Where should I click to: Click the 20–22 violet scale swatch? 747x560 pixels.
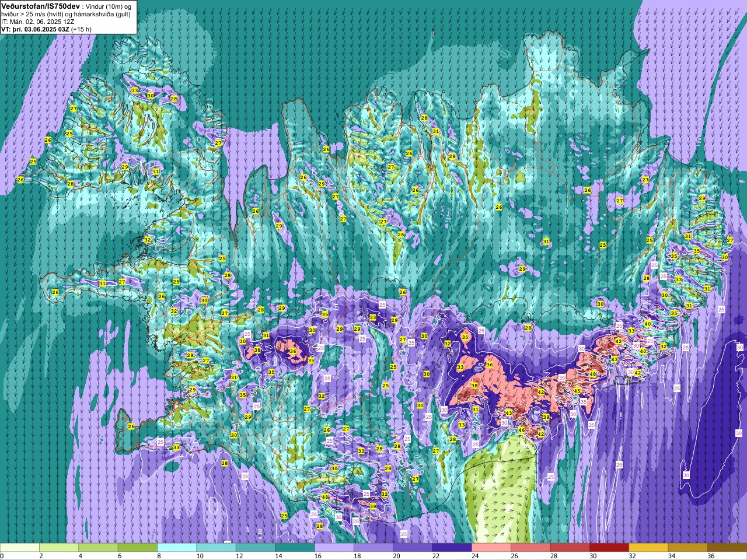pyautogui.click(x=412, y=548)
